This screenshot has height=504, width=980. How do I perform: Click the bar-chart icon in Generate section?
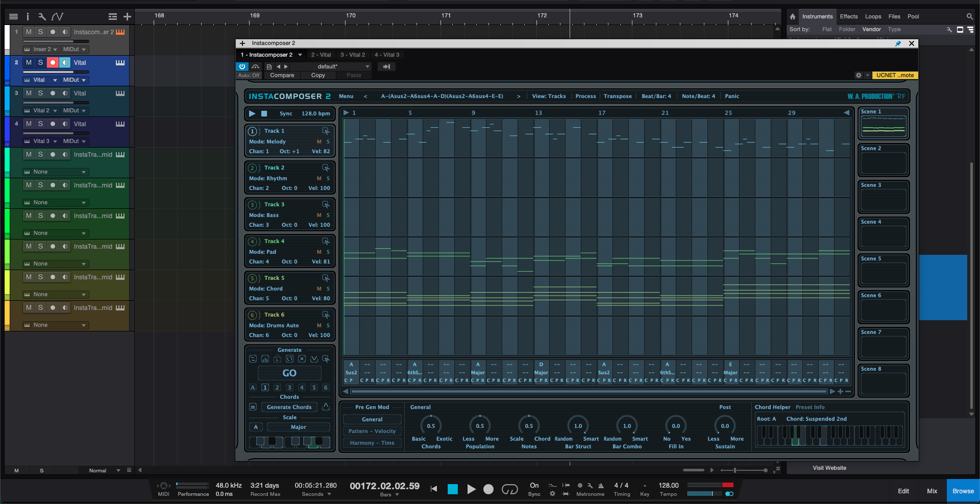(265, 359)
